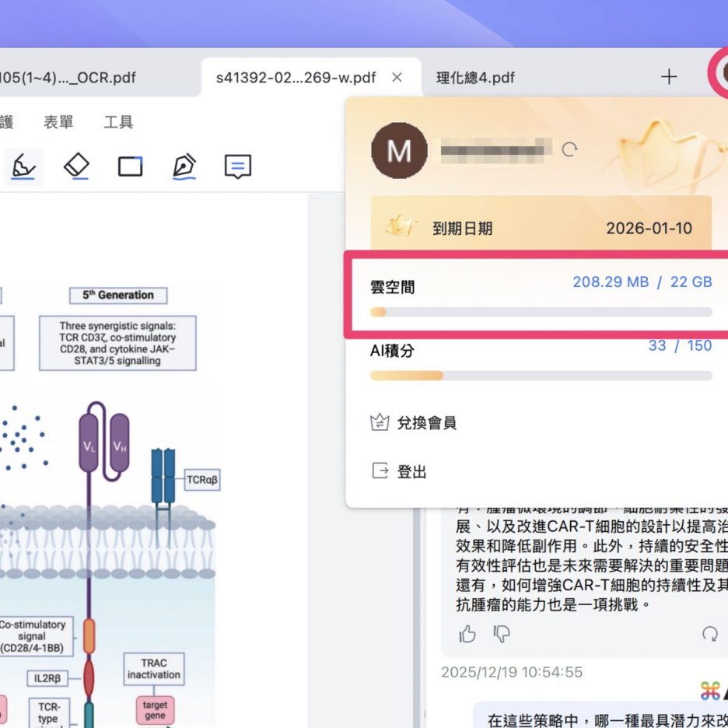This screenshot has height=728, width=728.
Task: Add a comment note annotation
Action: pos(238,166)
